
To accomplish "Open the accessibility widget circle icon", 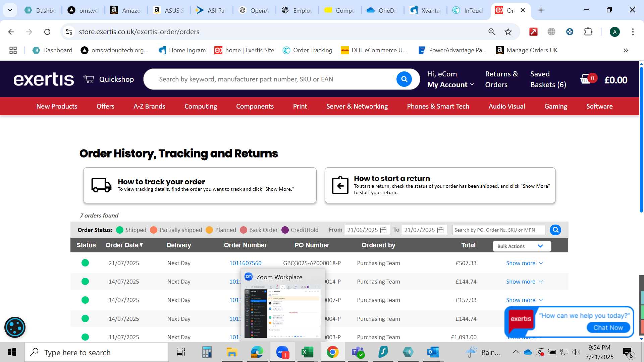I will (x=15, y=327).
